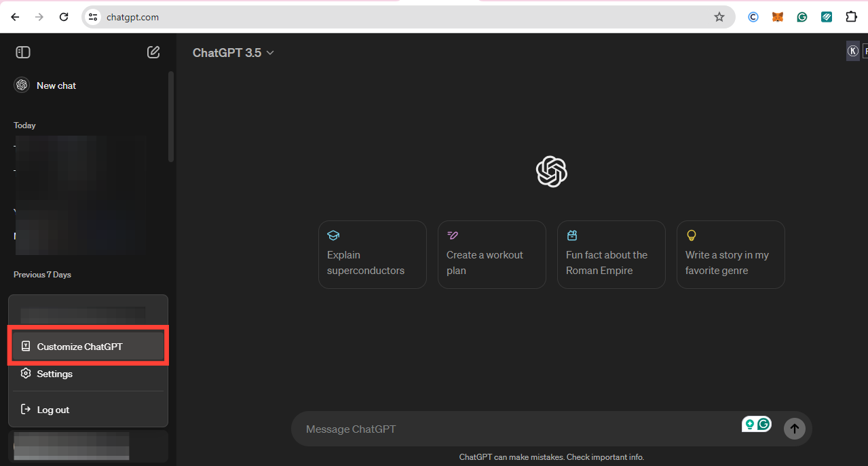This screenshot has height=466, width=868.
Task: Click the pen icon on the workout card
Action: pos(453,235)
